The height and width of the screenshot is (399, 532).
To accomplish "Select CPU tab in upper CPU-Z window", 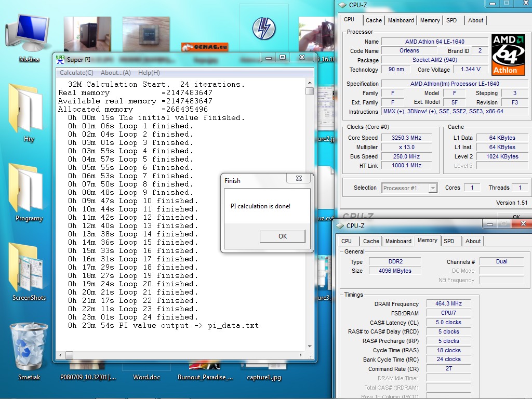I will click(x=349, y=19).
